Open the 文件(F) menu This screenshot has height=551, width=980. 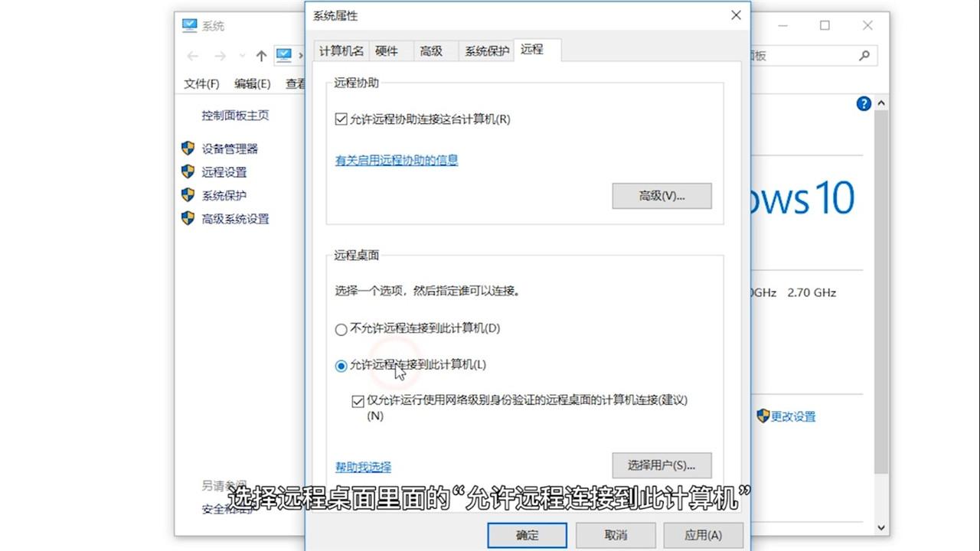coord(201,83)
